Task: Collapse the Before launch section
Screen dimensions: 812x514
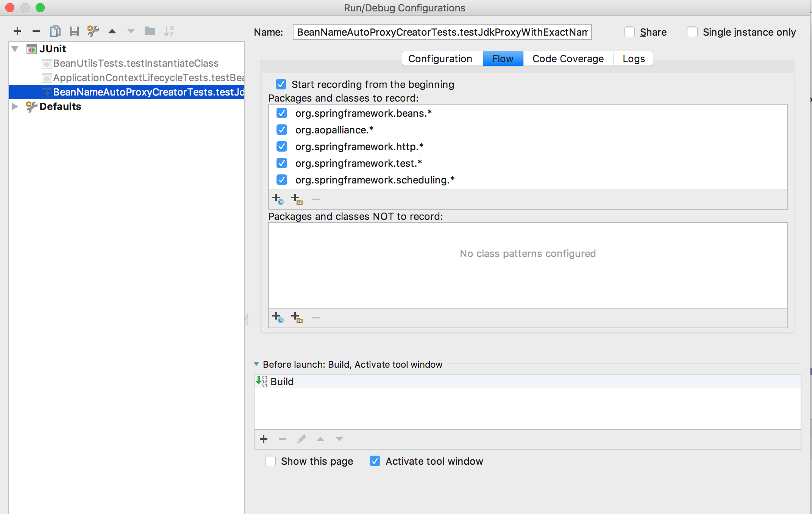Action: click(x=256, y=364)
